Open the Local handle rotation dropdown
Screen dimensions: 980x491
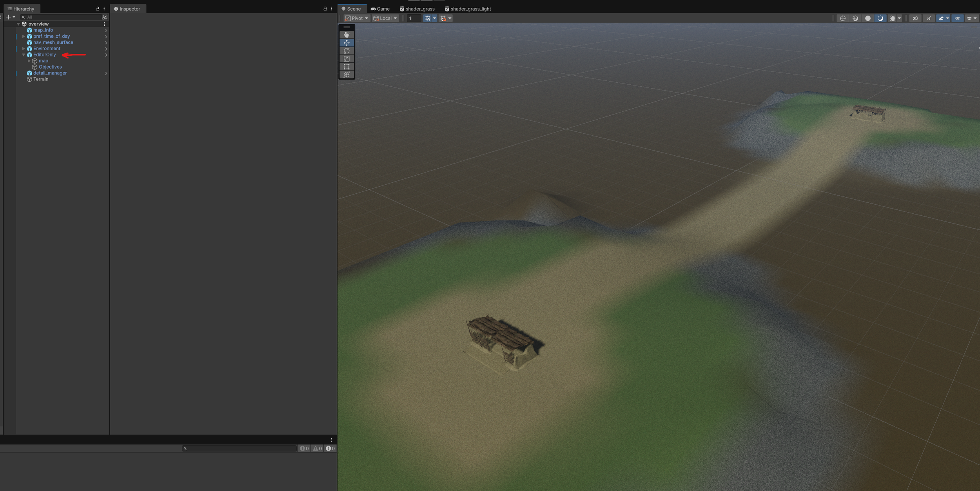[x=385, y=18]
